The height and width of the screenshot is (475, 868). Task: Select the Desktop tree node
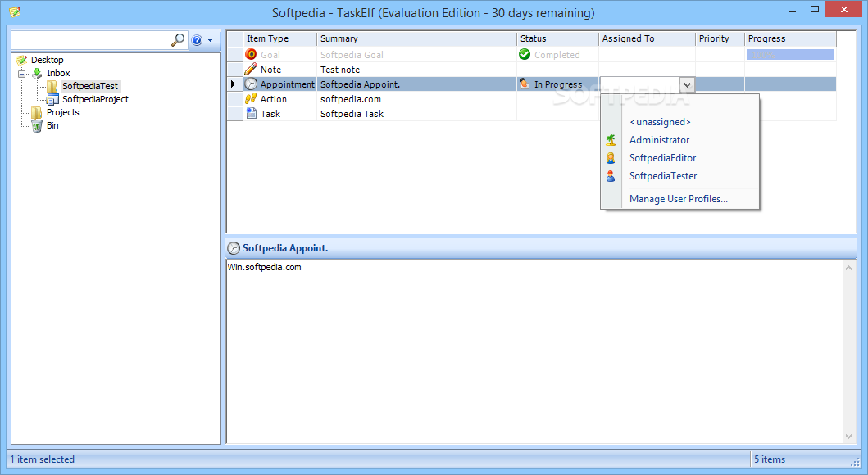coord(47,60)
